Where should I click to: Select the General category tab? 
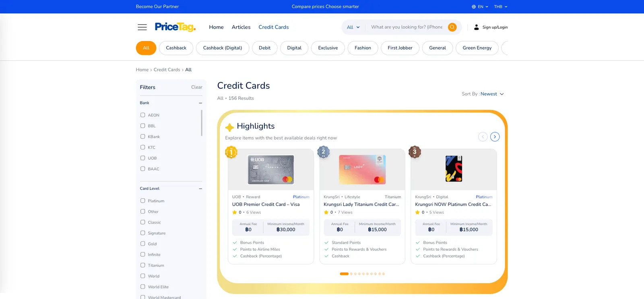tap(438, 48)
